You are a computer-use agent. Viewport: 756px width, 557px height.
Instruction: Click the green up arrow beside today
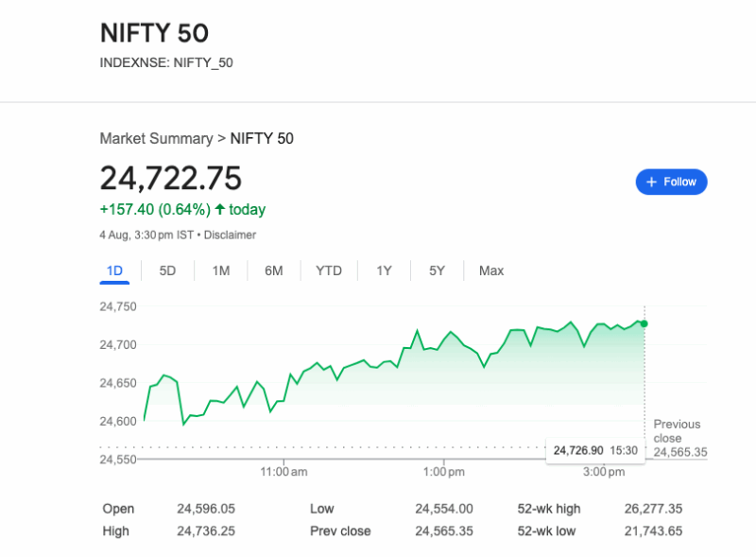click(x=220, y=209)
